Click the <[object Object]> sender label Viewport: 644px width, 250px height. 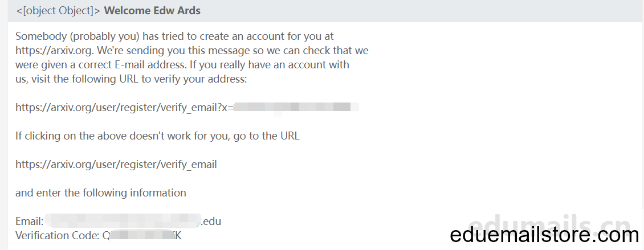click(x=58, y=11)
